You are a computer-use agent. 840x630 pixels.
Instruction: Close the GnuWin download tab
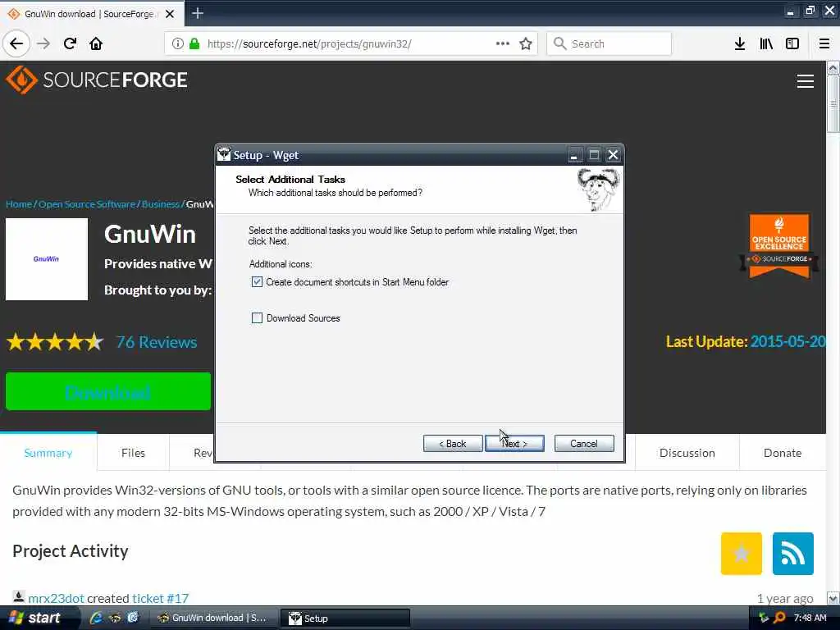coord(170,13)
